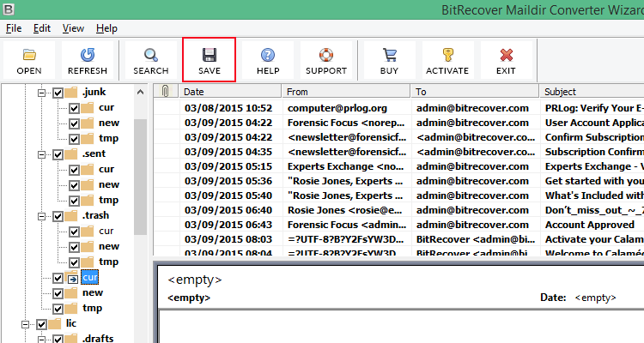Collapse the .junk tree node
Viewport: 644px width, 343px height.
point(41,93)
